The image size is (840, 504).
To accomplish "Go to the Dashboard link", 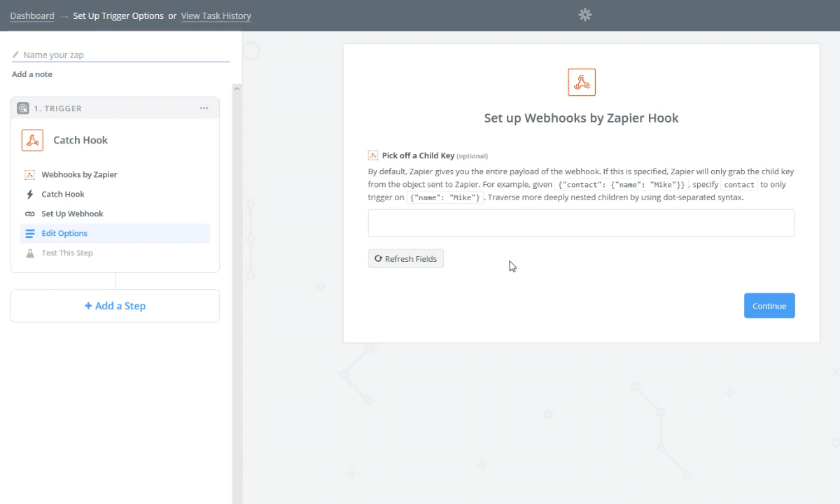I will 32,15.
